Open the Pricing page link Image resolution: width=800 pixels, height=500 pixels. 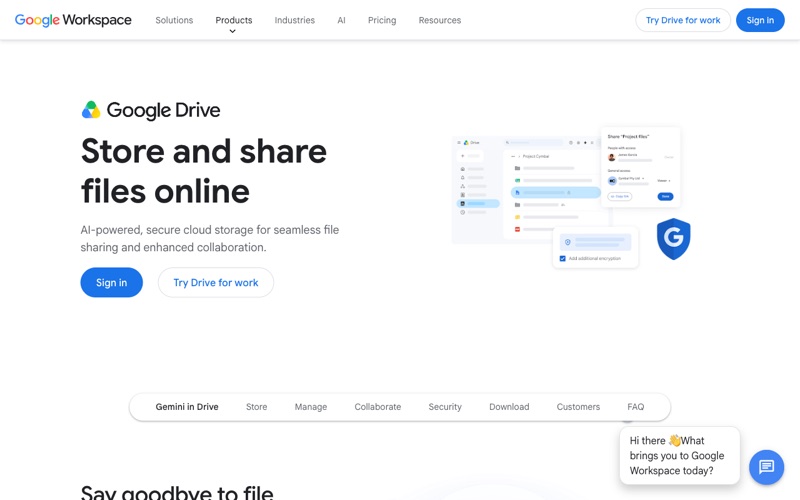[382, 20]
